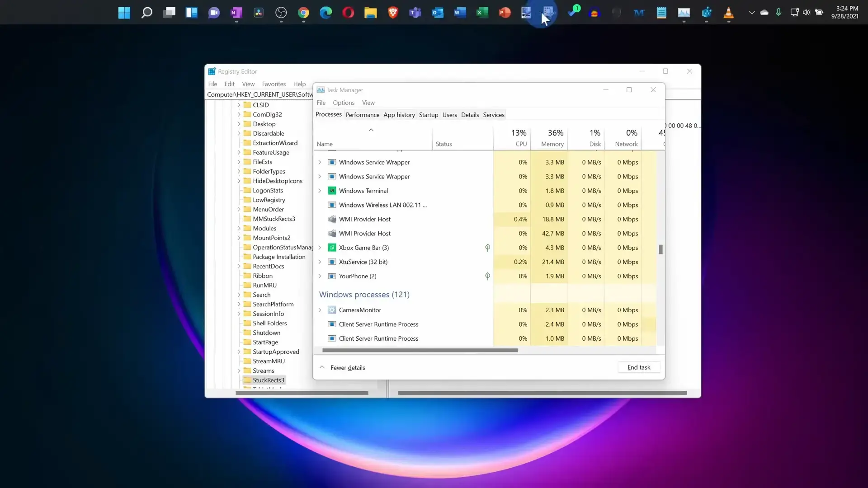This screenshot has width=868, height=488.
Task: Open the Favorites menu in Registry Editor
Action: 274,84
